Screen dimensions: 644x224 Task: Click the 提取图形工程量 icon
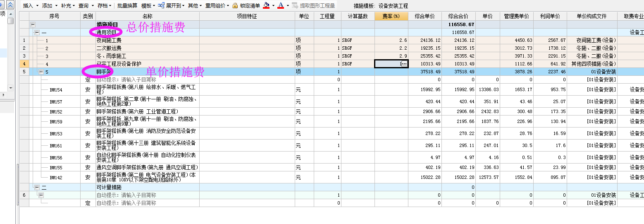(x=295, y=6)
